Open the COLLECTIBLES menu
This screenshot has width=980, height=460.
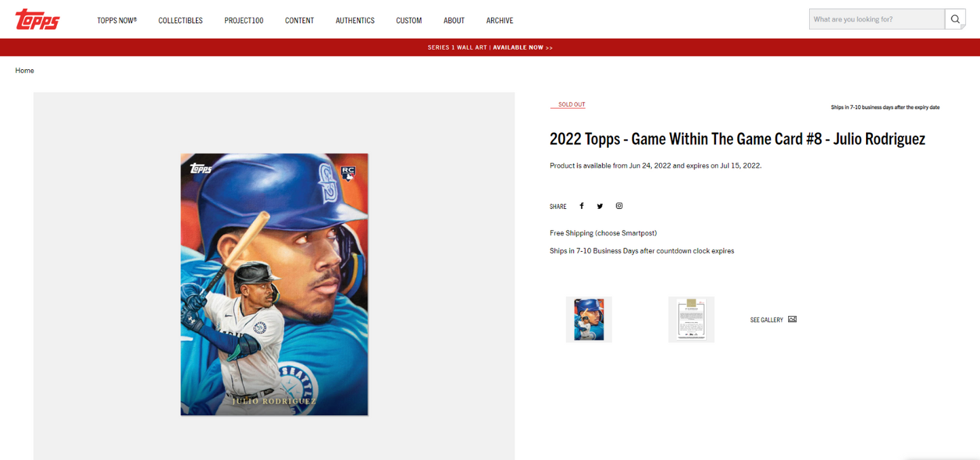[180, 20]
